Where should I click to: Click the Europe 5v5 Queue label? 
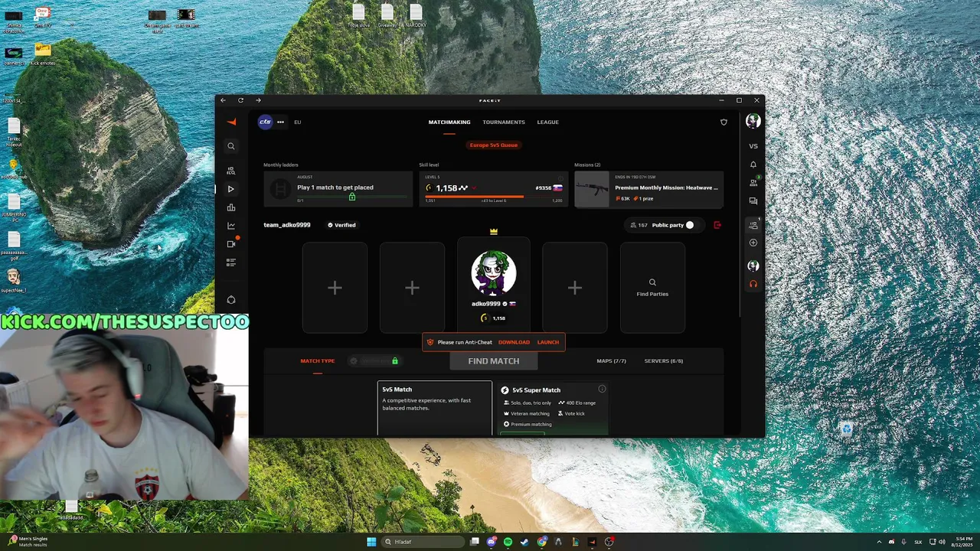494,145
